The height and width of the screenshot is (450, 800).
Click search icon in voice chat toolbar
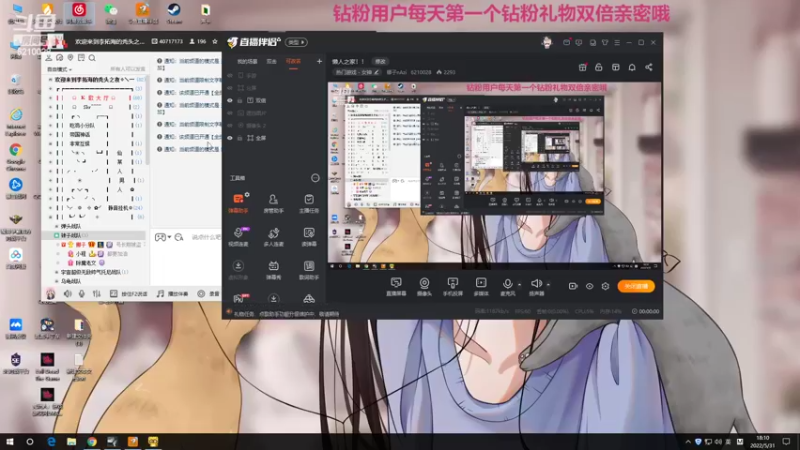(92, 58)
